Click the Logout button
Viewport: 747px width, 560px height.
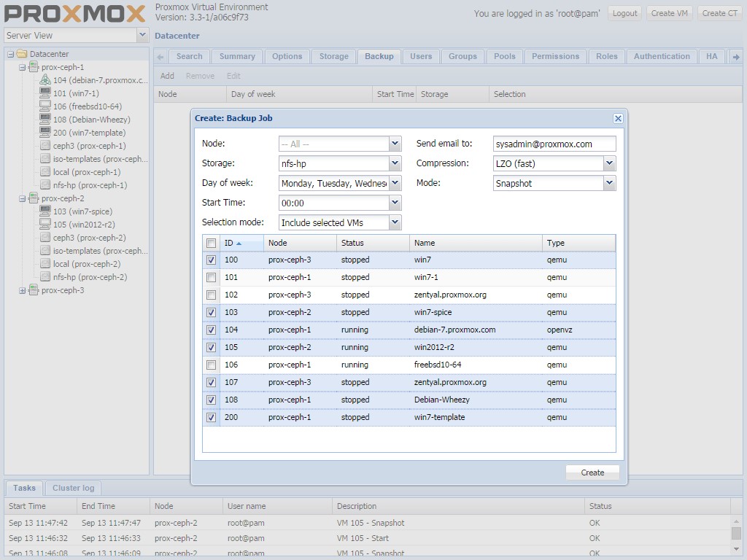tap(624, 13)
